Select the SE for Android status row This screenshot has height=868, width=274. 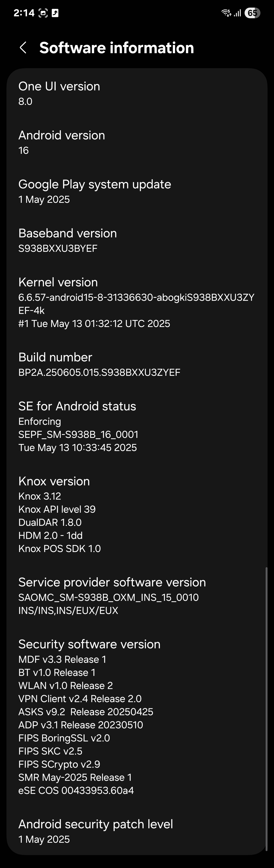[137, 426]
